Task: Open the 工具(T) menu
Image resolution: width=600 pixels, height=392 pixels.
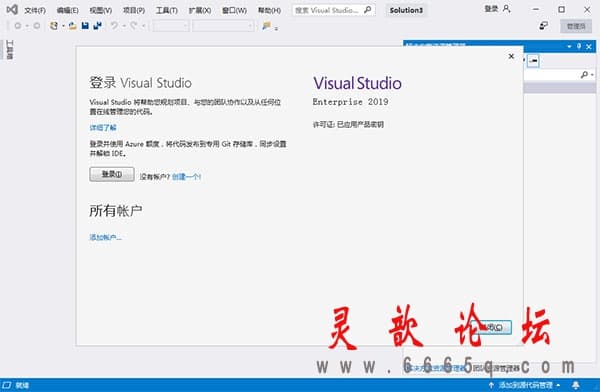Action: tap(166, 10)
